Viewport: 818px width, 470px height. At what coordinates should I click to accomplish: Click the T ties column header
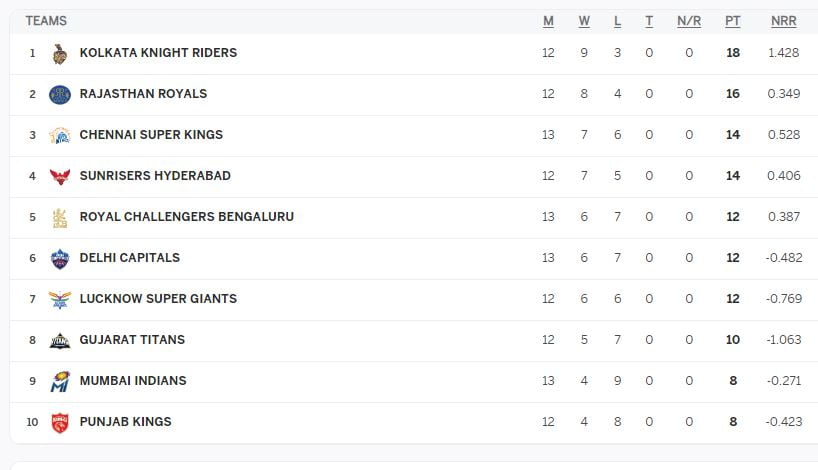tap(649, 21)
